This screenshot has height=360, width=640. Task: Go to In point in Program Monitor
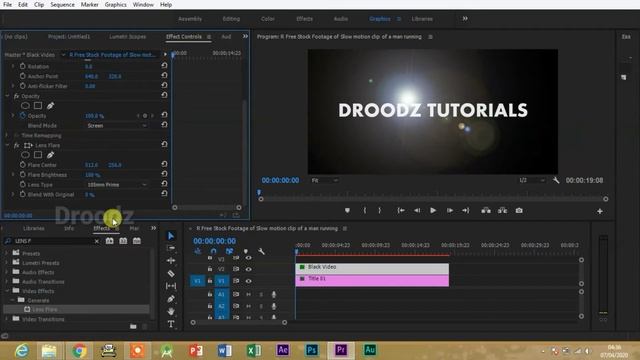(401, 211)
